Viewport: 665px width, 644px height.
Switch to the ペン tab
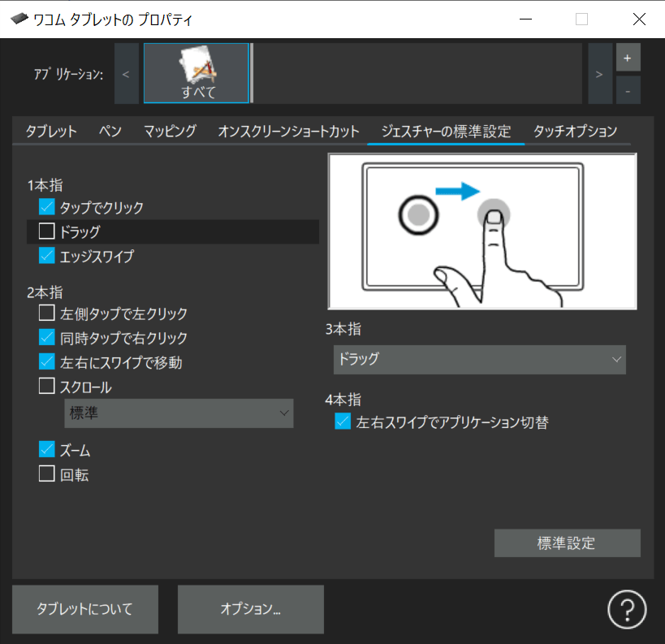pyautogui.click(x=110, y=130)
